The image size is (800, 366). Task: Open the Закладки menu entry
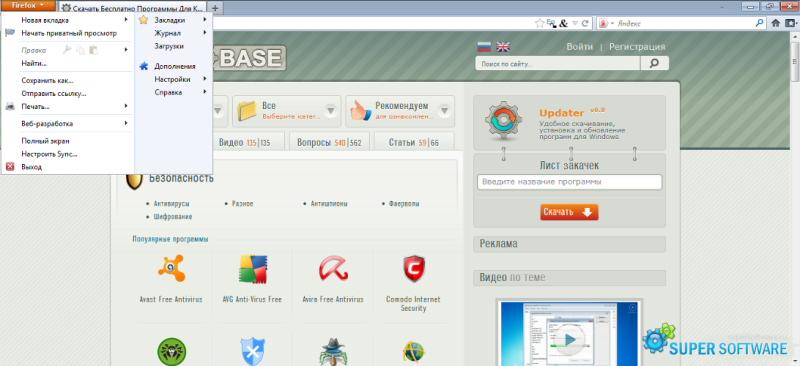coord(173,20)
